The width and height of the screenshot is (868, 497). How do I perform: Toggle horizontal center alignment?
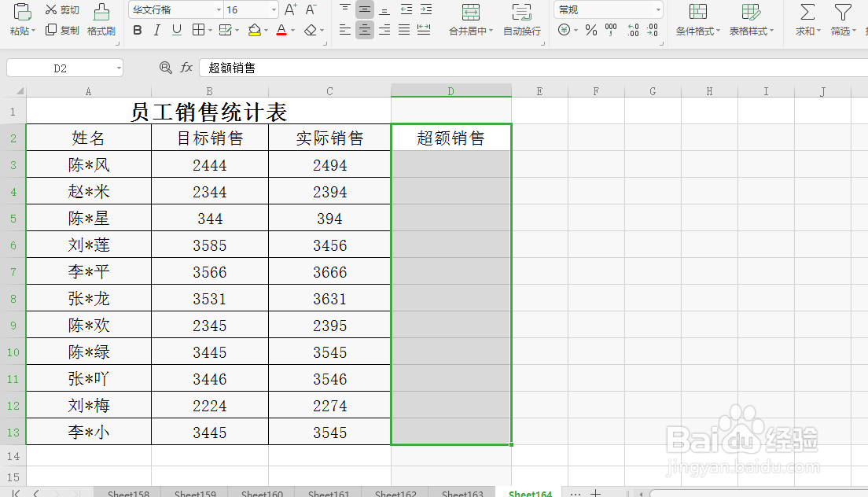tap(365, 30)
